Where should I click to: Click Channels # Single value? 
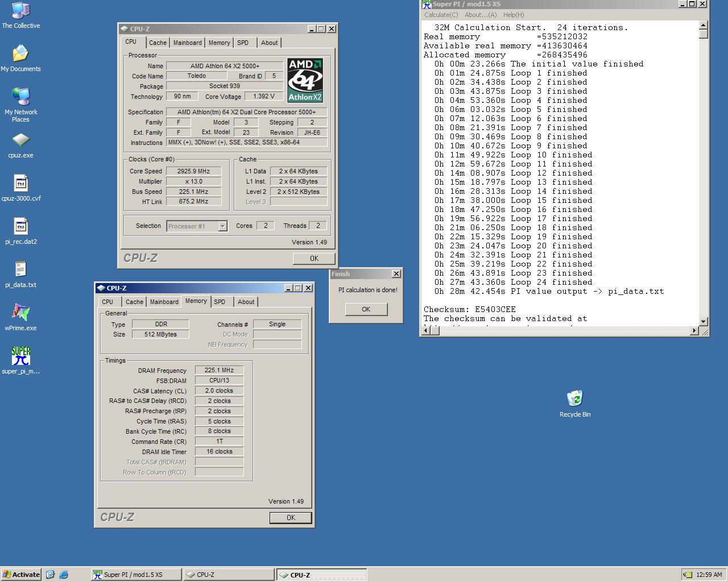(x=277, y=324)
